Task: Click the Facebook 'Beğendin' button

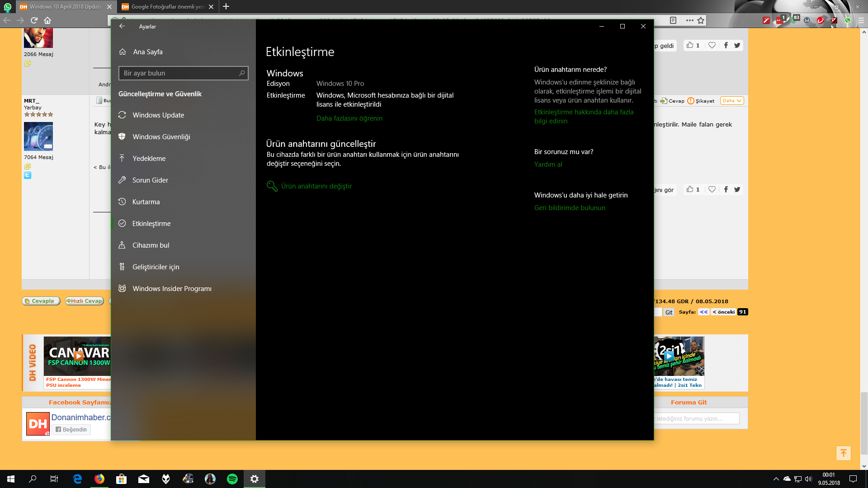Action: click(x=71, y=430)
